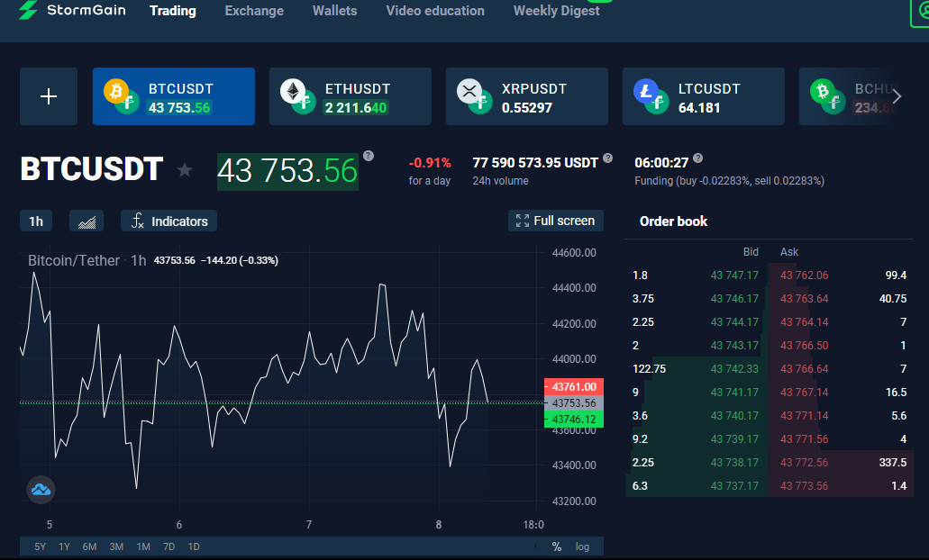
Task: Click bid price 43 746.17
Action: [x=734, y=298]
